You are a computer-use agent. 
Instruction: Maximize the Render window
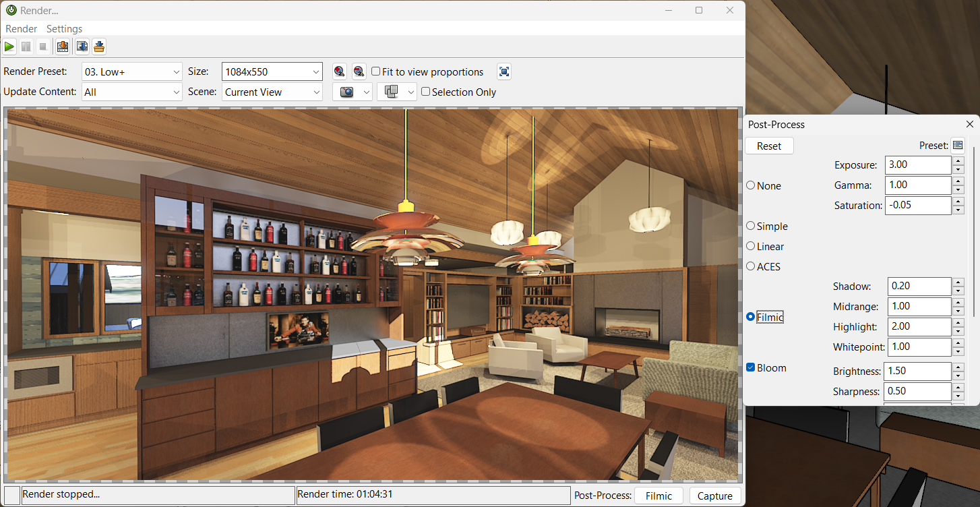(699, 10)
